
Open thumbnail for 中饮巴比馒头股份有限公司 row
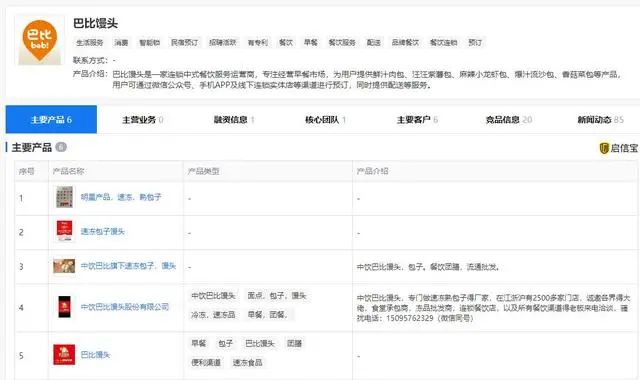click(64, 307)
